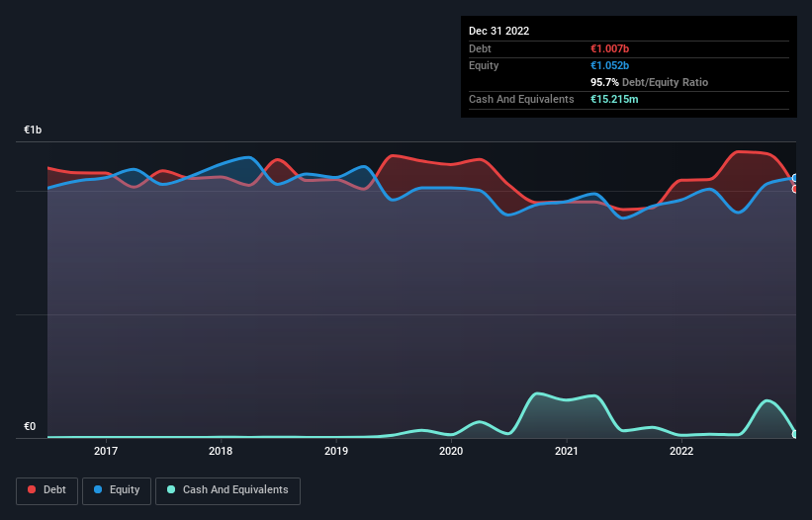Click the €1b y-axis label
The image size is (812, 520).
click(33, 130)
